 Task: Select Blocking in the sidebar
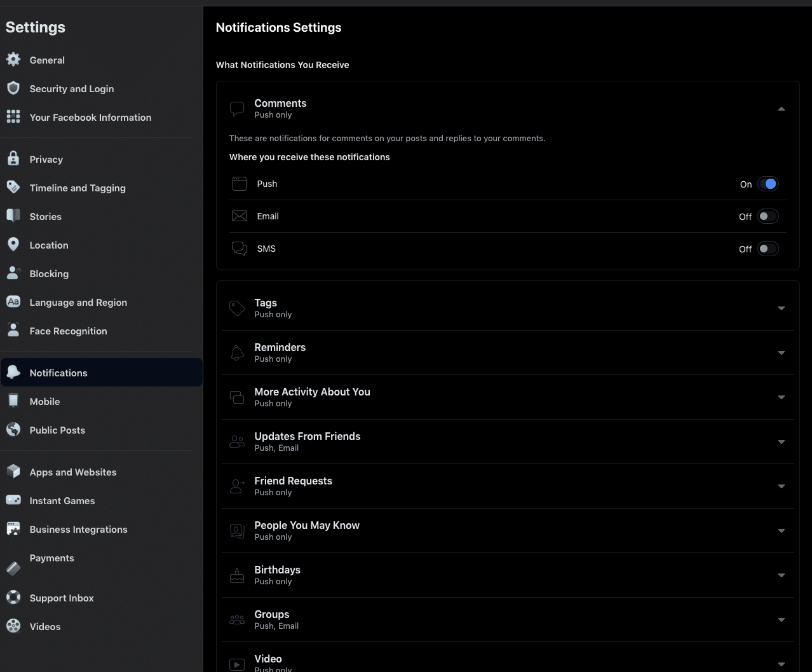point(101,273)
